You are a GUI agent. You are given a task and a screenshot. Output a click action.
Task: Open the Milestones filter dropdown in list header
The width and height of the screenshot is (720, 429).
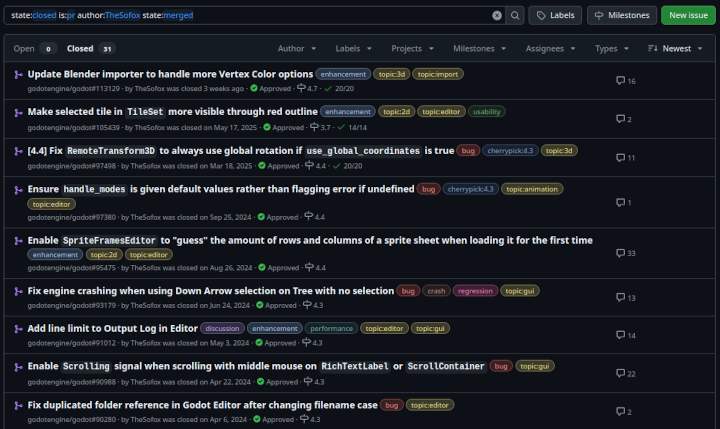(479, 49)
